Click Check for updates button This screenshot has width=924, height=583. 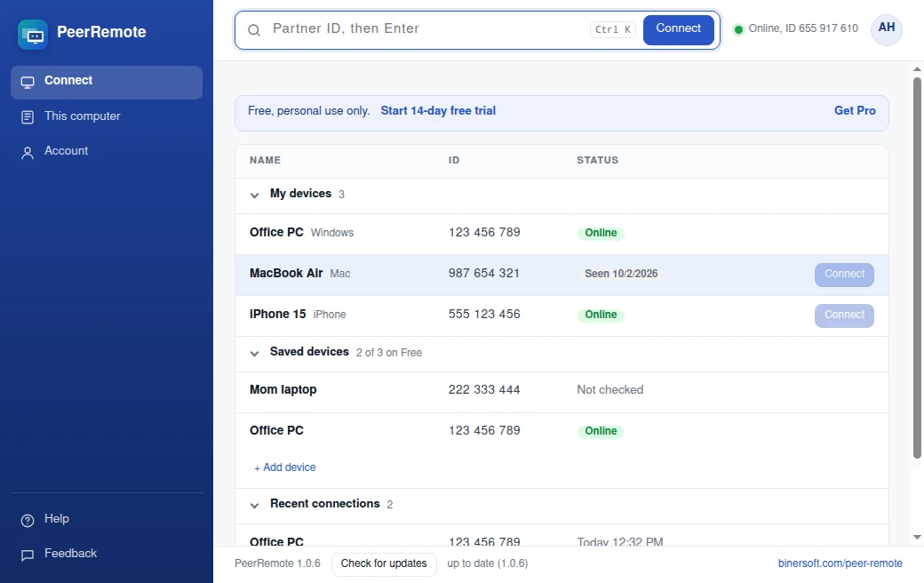(384, 564)
